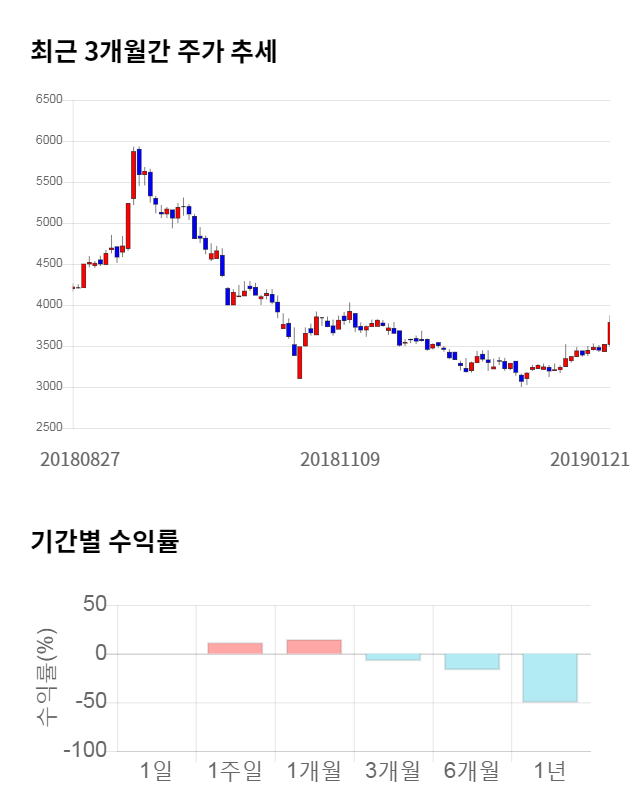Click the 20180827 date label

(80, 460)
